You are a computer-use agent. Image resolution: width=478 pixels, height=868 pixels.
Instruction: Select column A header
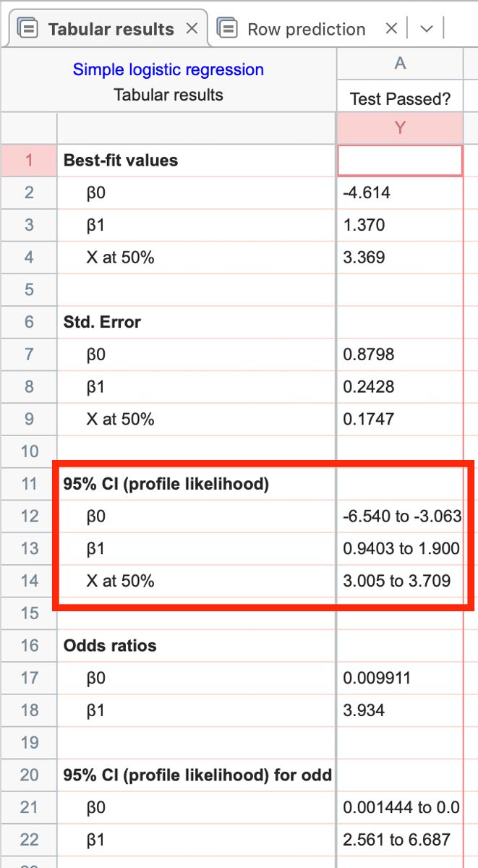pyautogui.click(x=399, y=64)
